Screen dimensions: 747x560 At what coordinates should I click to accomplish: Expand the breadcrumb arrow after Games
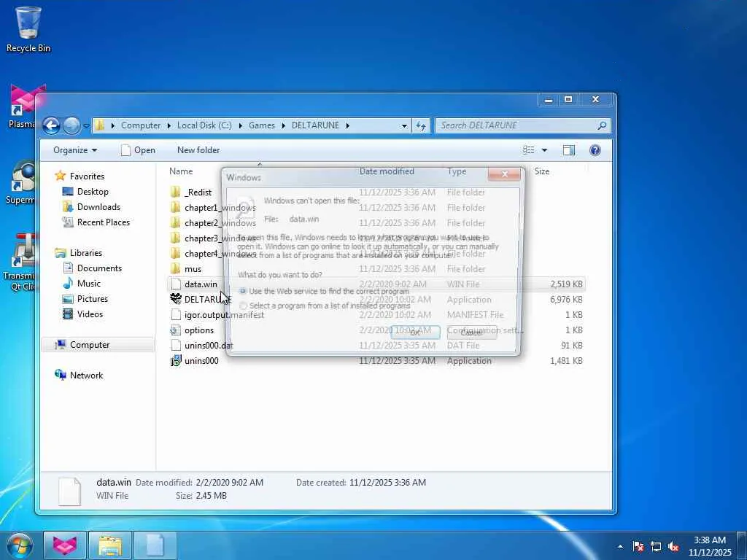[x=284, y=125]
